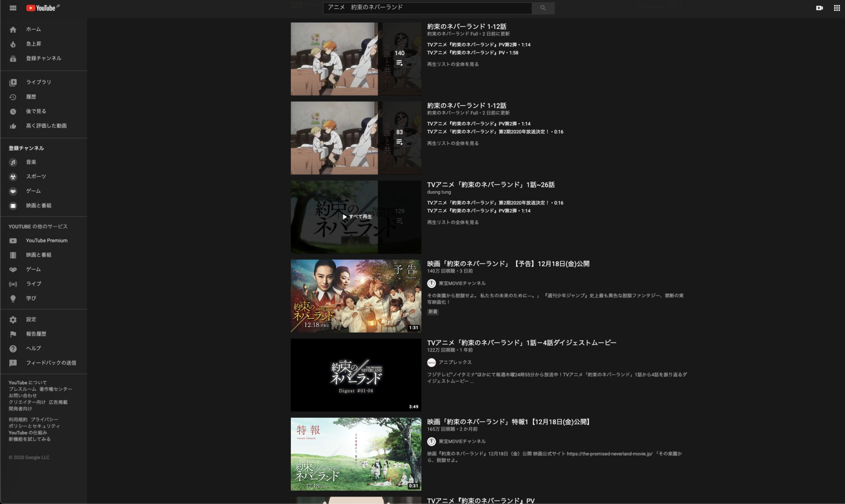Open the 新機能を試してみる footer link
Image resolution: width=845 pixels, height=504 pixels.
click(29, 439)
